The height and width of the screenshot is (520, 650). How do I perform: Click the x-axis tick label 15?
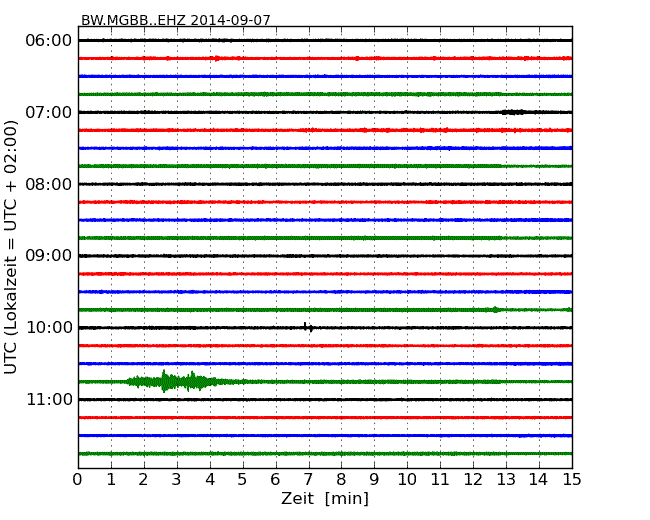click(x=572, y=480)
